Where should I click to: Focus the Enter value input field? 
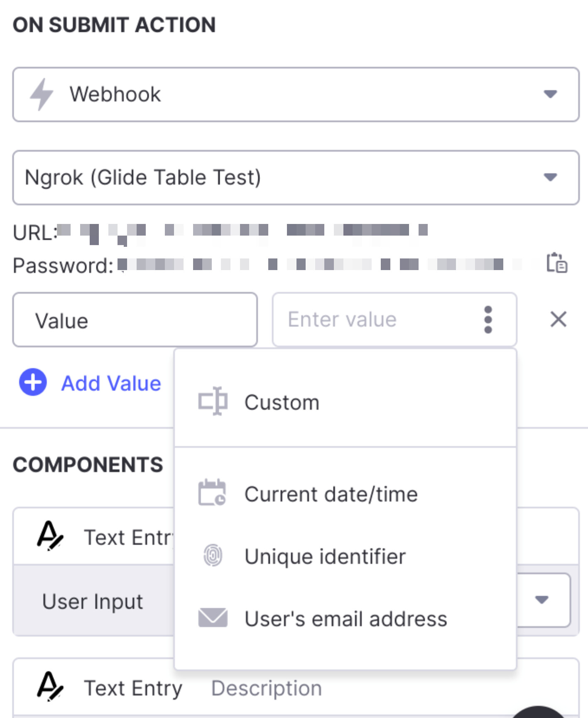tap(374, 320)
